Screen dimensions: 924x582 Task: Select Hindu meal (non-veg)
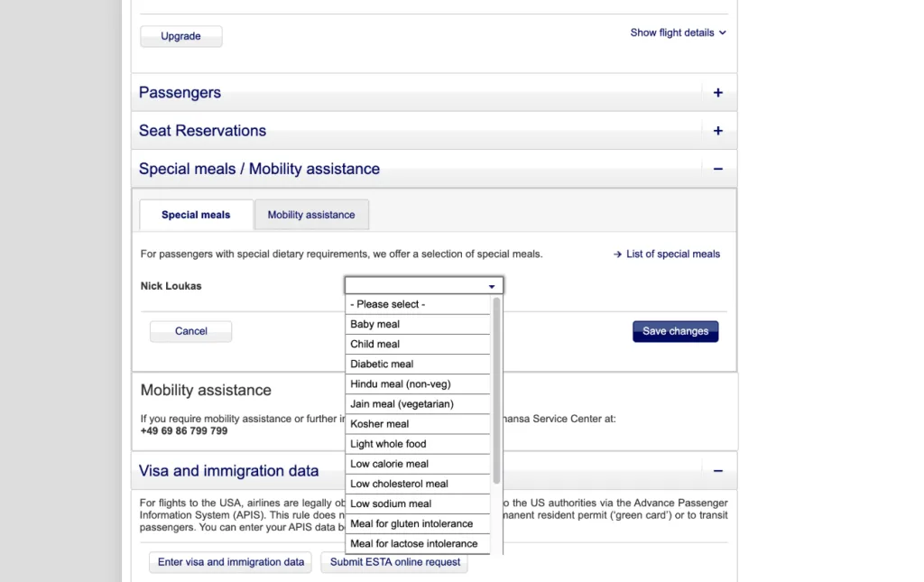coord(418,384)
